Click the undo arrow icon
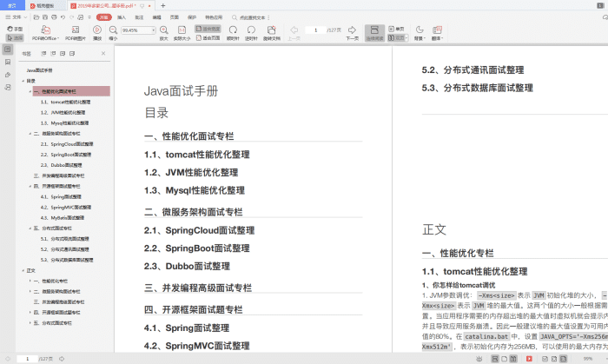Image resolution: width=608 pixels, height=364 pixels. [63, 17]
